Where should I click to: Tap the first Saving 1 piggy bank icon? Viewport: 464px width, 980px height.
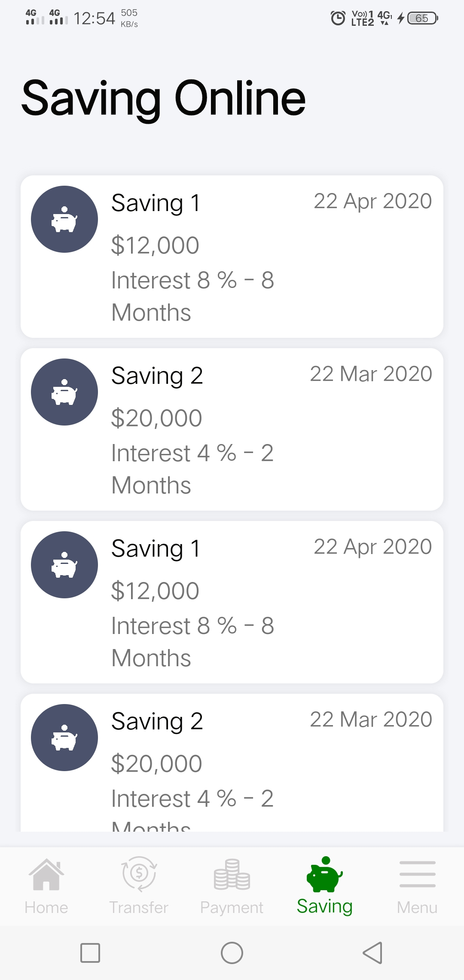pyautogui.click(x=64, y=219)
